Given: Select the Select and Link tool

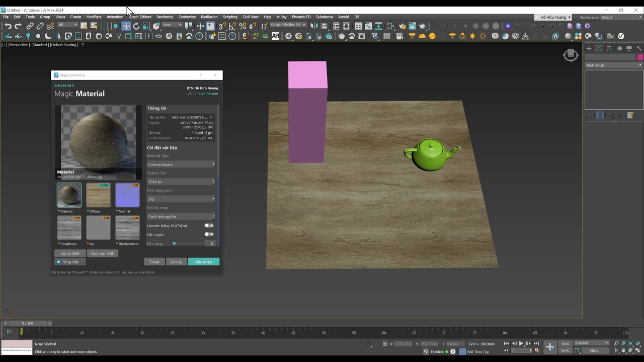Looking at the screenshot, I should click(30, 26).
